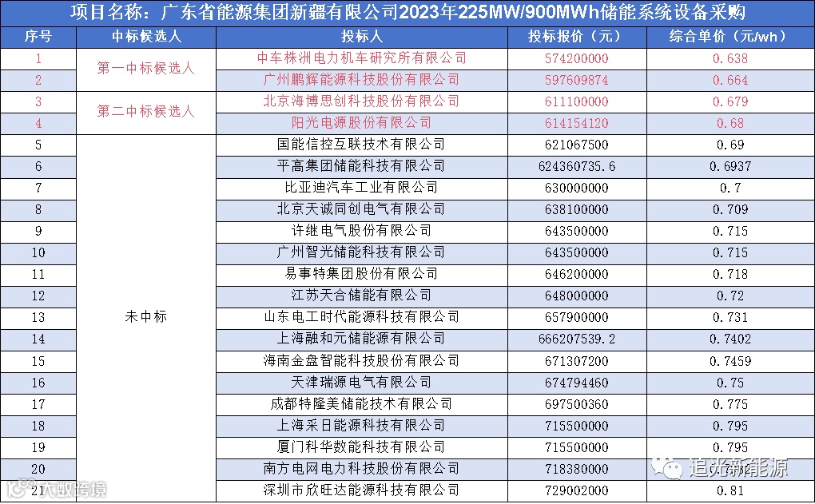Image resolution: width=815 pixels, height=504 pixels.
Task: Click bidder 国能信控互联技术有限公司
Action: tap(362, 145)
